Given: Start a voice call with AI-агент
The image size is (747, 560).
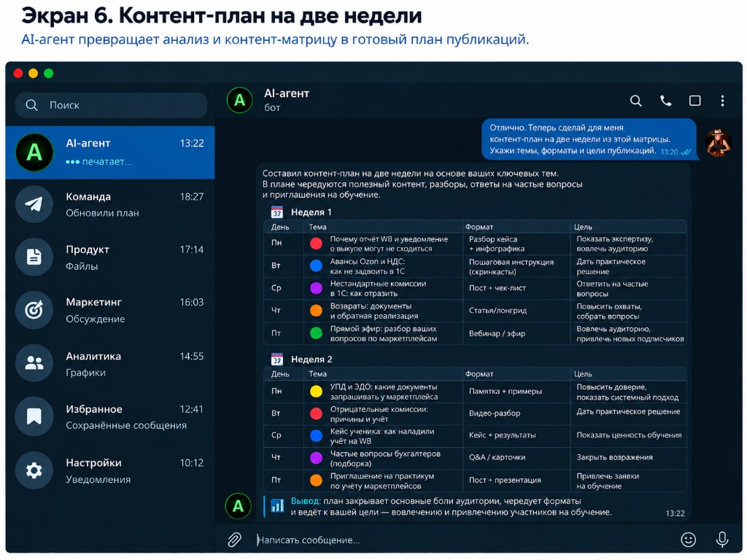Looking at the screenshot, I should (x=665, y=101).
